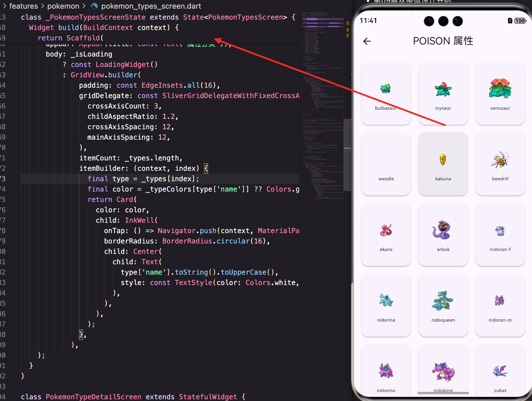Tap the nidorino sprite
This screenshot has width=532, height=401.
[386, 371]
